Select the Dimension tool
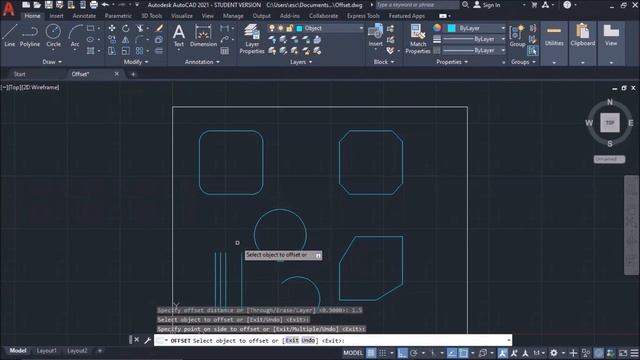The image size is (640, 360). pos(203,35)
